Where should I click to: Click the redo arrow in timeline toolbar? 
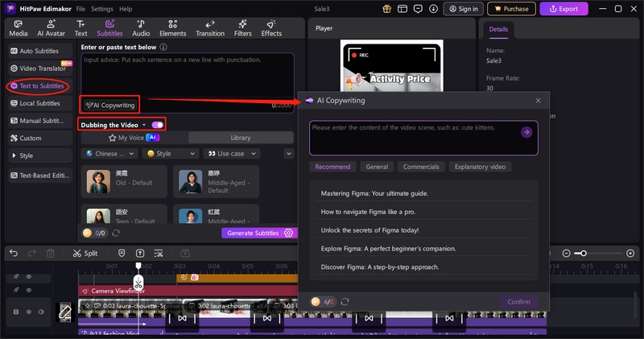pyautogui.click(x=31, y=253)
